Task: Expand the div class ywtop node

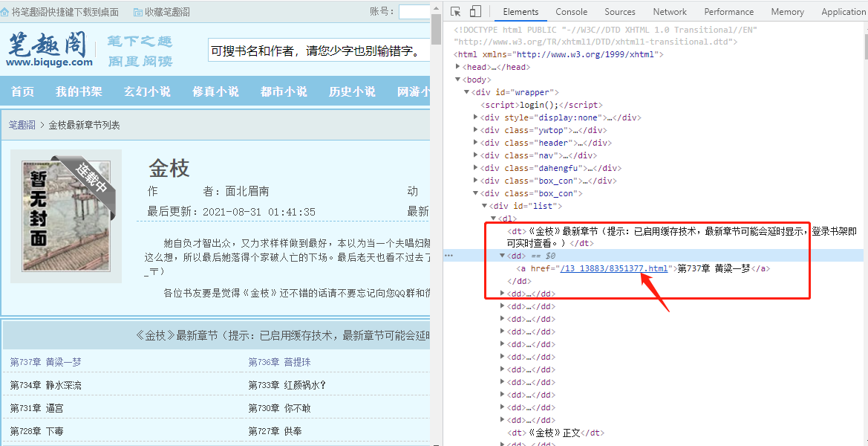Action: [x=475, y=130]
